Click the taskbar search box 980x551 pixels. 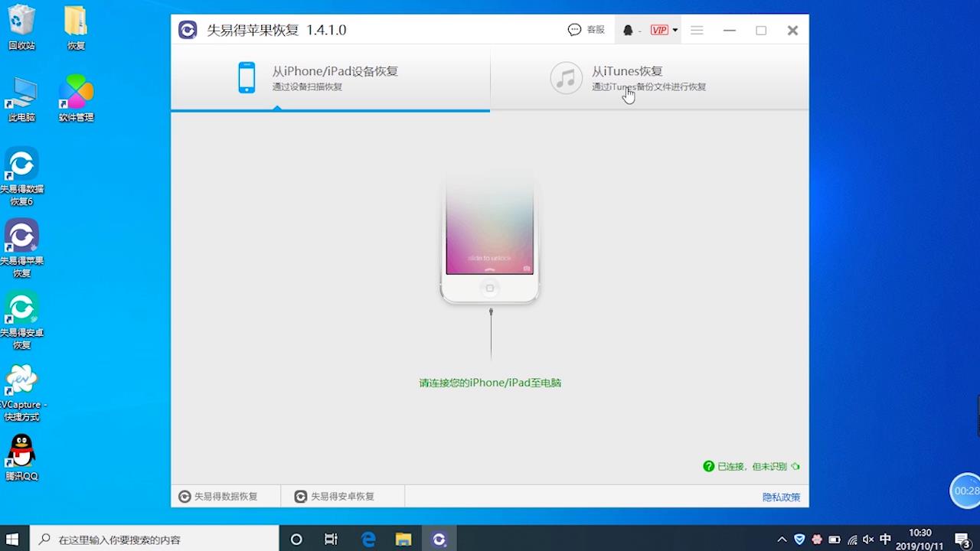(154, 539)
